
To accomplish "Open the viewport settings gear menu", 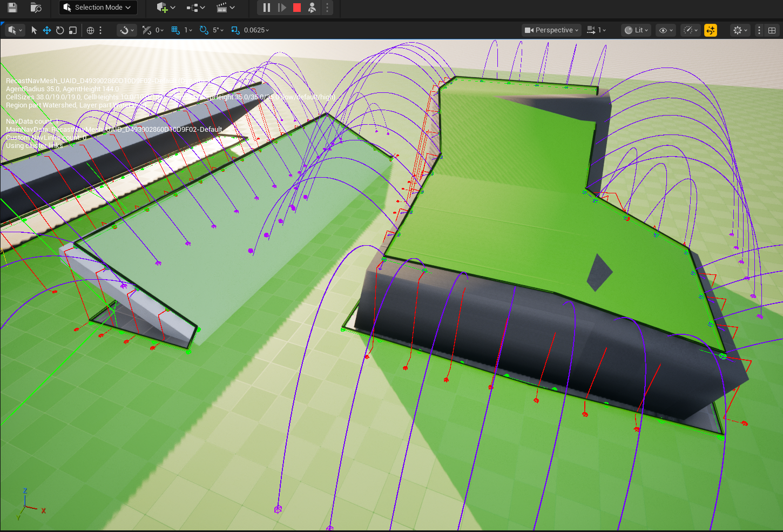I will (x=740, y=30).
